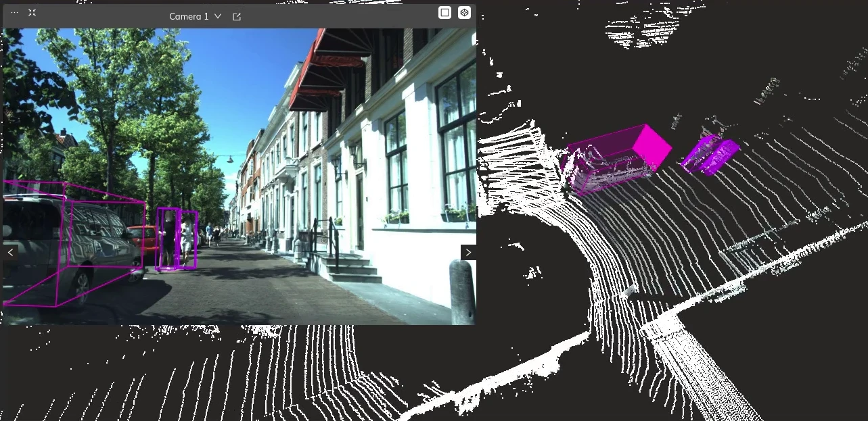The height and width of the screenshot is (421, 868).
Task: Collapse the camera panel with the shrink icon
Action: click(x=32, y=13)
